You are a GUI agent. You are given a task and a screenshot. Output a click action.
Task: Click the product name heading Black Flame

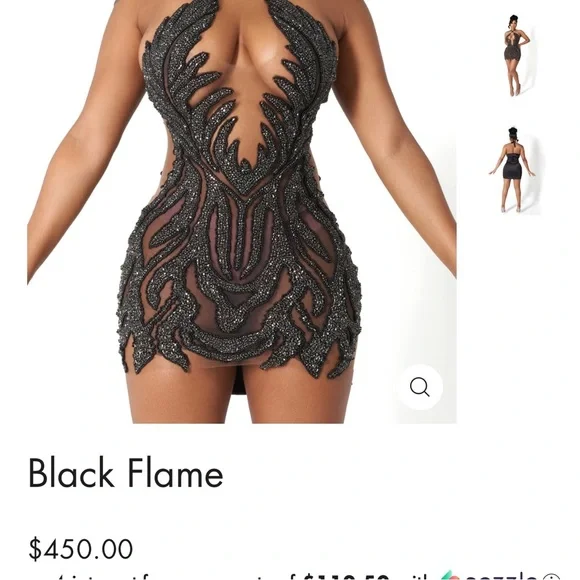pos(126,473)
